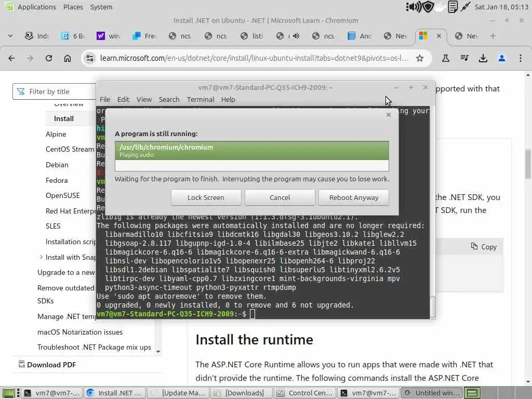Viewport: 532px width, 399px height.
Task: Click the address bar URL field
Action: pos(255,58)
